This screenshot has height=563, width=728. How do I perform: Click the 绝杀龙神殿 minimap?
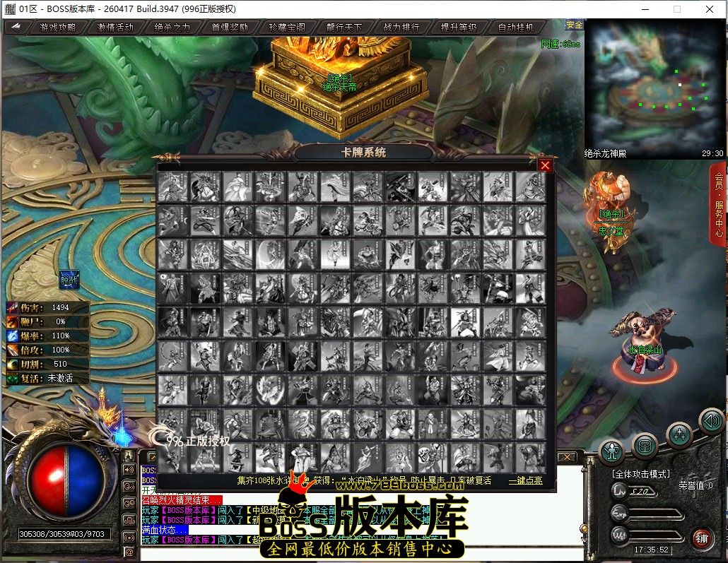coord(654,88)
